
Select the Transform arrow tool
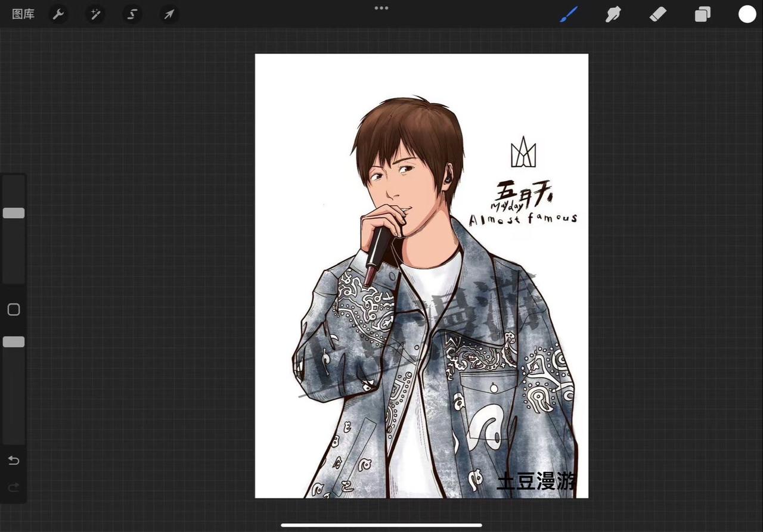169,14
